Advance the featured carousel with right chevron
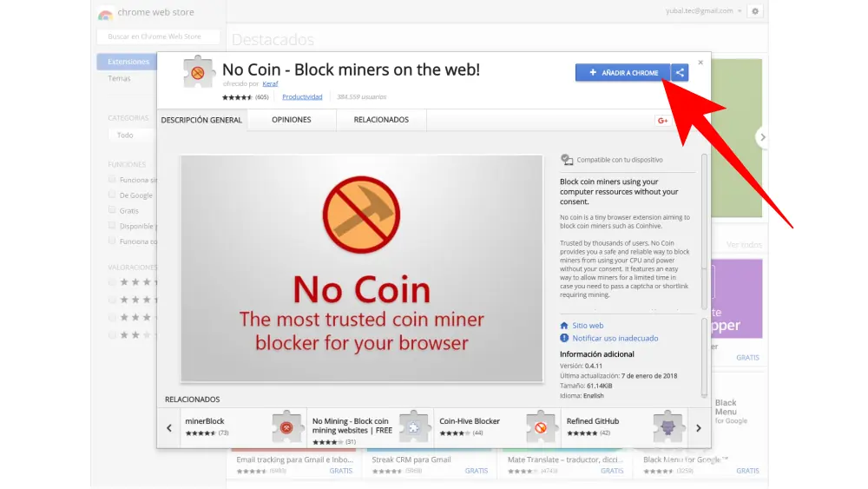868x489 pixels. (x=762, y=137)
